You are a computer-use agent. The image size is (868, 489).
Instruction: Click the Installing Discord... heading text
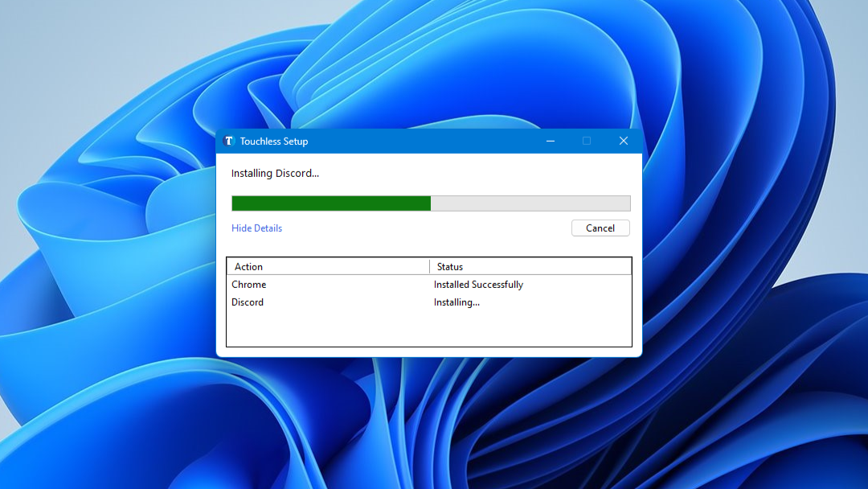275,174
